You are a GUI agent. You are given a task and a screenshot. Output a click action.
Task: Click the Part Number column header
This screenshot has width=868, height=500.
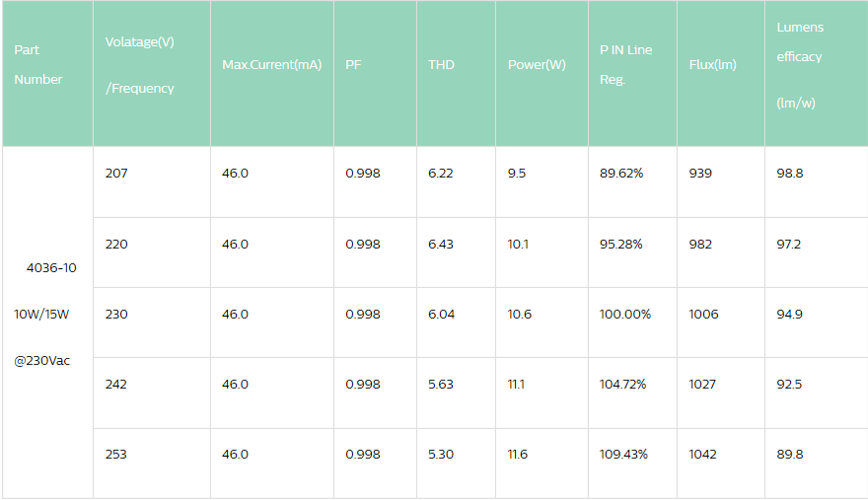(38, 65)
